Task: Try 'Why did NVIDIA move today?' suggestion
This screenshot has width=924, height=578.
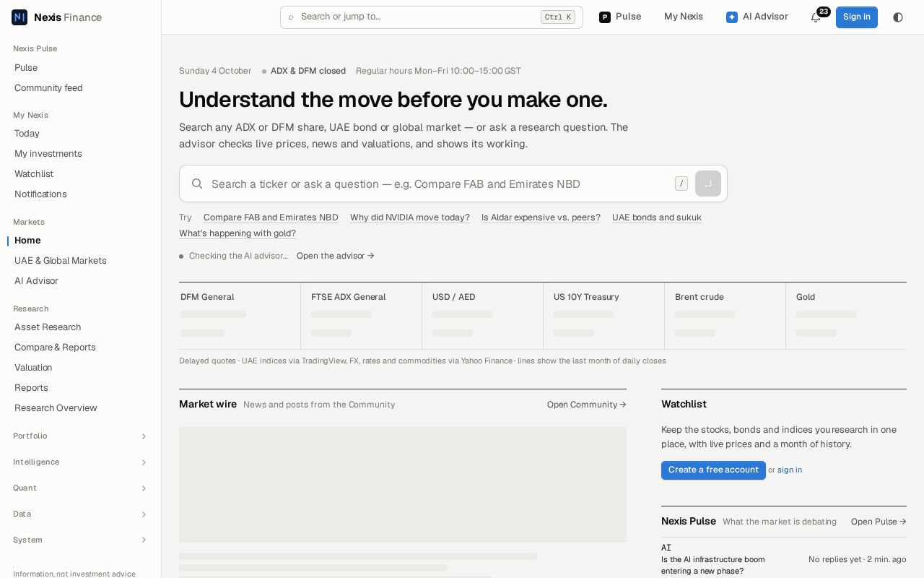Action: 410,217
